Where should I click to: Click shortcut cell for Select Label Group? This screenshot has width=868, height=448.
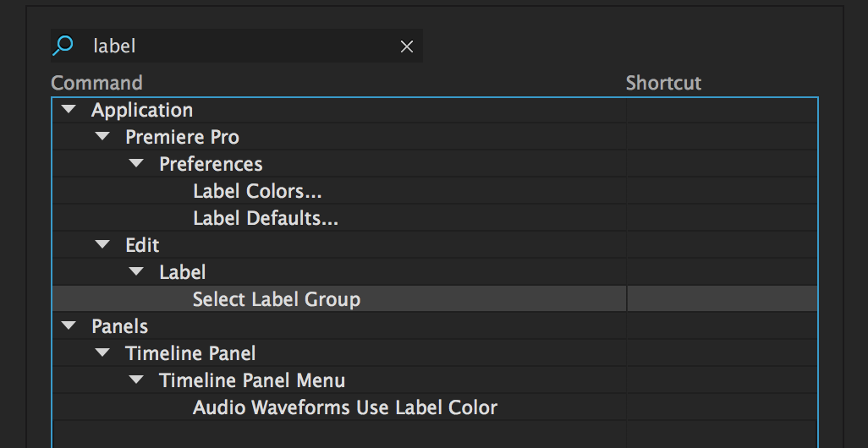point(722,299)
